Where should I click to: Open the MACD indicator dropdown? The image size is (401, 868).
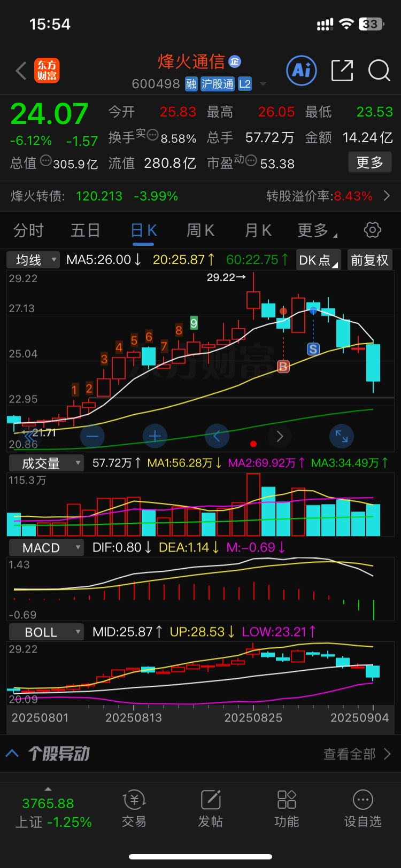[47, 548]
